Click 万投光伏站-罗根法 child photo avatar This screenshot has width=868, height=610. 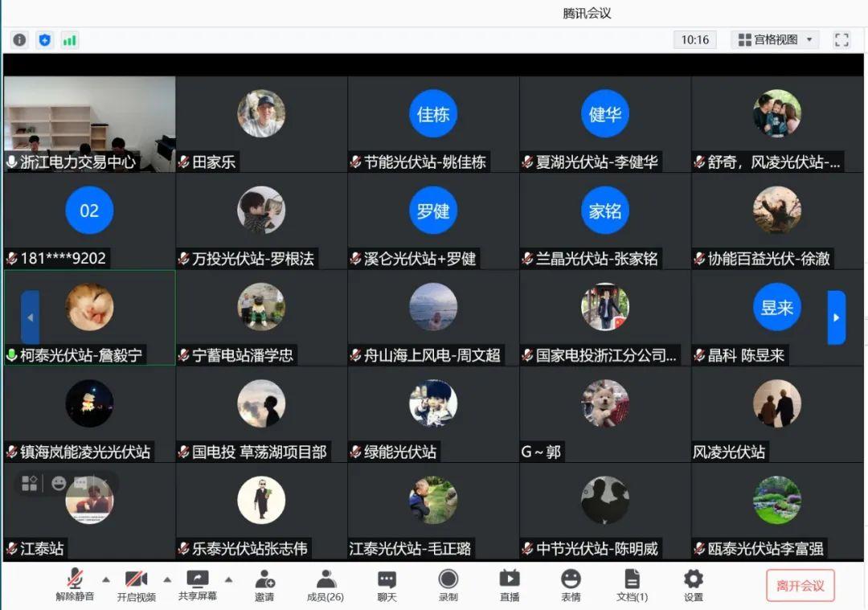(261, 211)
